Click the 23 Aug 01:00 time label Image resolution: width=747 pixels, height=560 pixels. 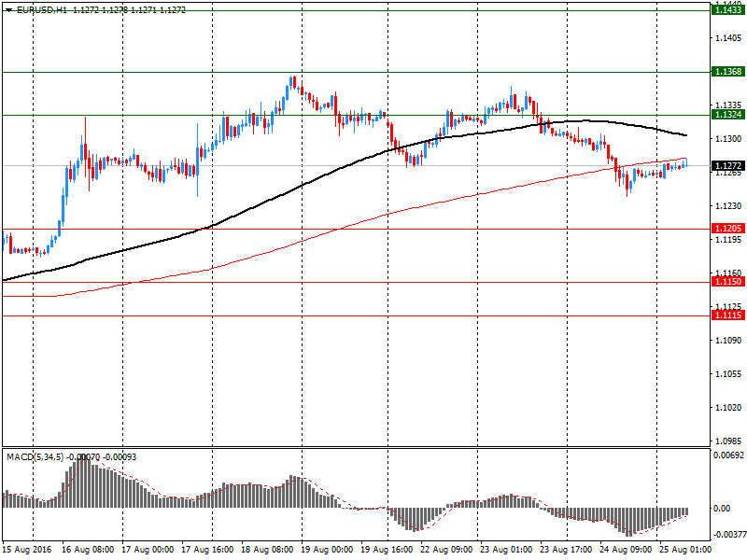[506, 550]
